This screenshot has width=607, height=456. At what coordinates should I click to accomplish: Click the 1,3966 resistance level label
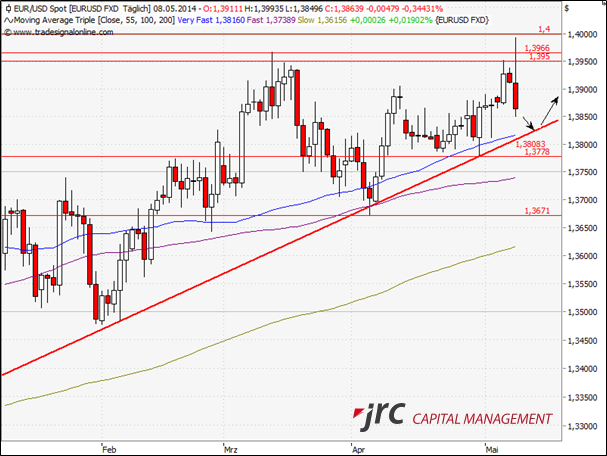[x=537, y=47]
